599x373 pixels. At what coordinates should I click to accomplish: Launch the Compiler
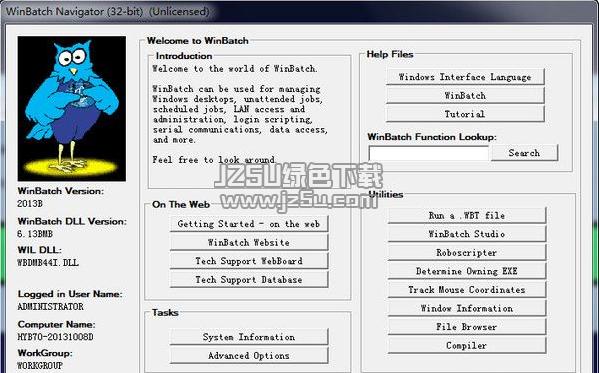[467, 345]
